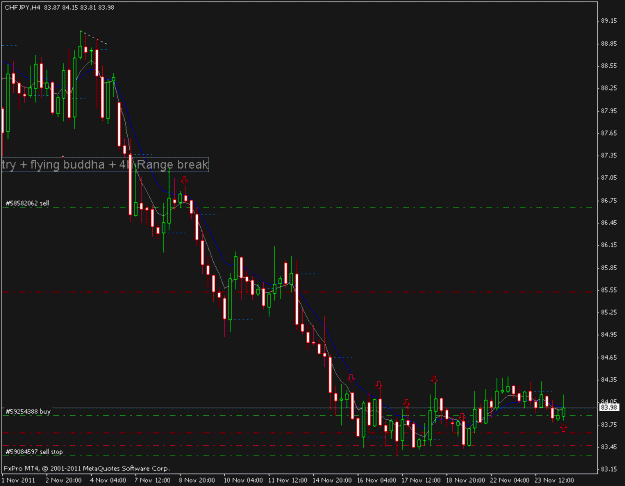Click the '1 Nov 2011' date label
The image size is (625, 486).
pyautogui.click(x=19, y=480)
